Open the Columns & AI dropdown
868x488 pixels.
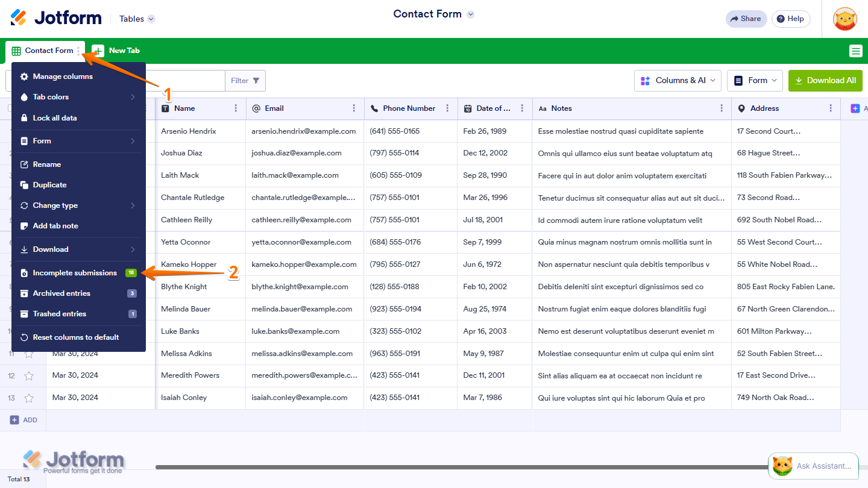point(678,81)
